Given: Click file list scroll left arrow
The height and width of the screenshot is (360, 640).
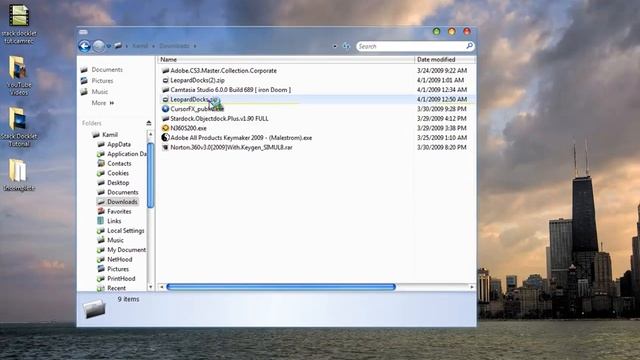Looking at the screenshot, I should (x=162, y=287).
